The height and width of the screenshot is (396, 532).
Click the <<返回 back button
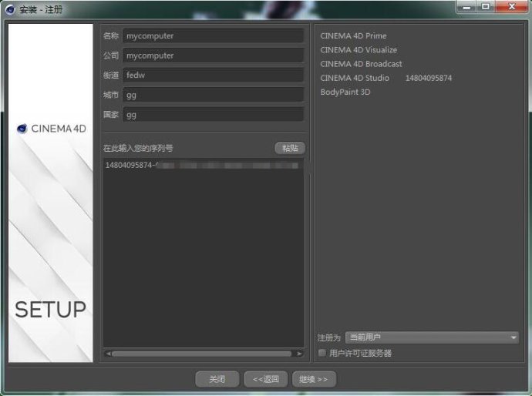pos(266,379)
